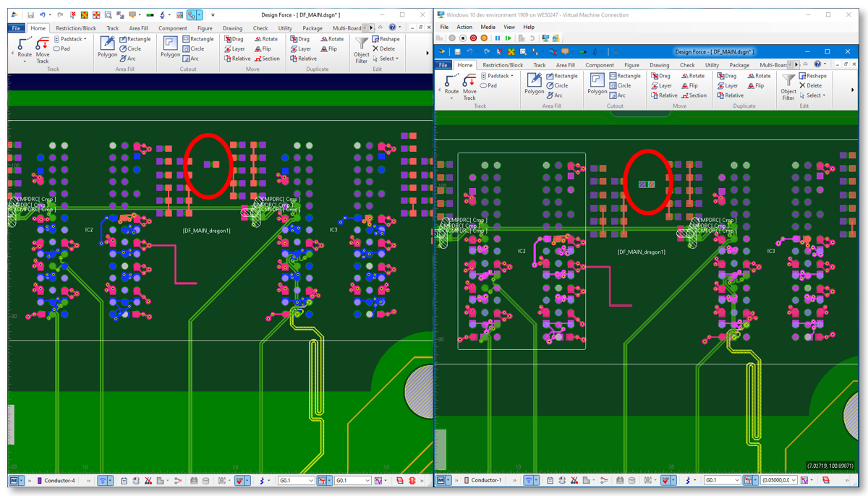Open Select dropdown in left Edit group
The height and width of the screenshot is (496, 868).
click(386, 59)
